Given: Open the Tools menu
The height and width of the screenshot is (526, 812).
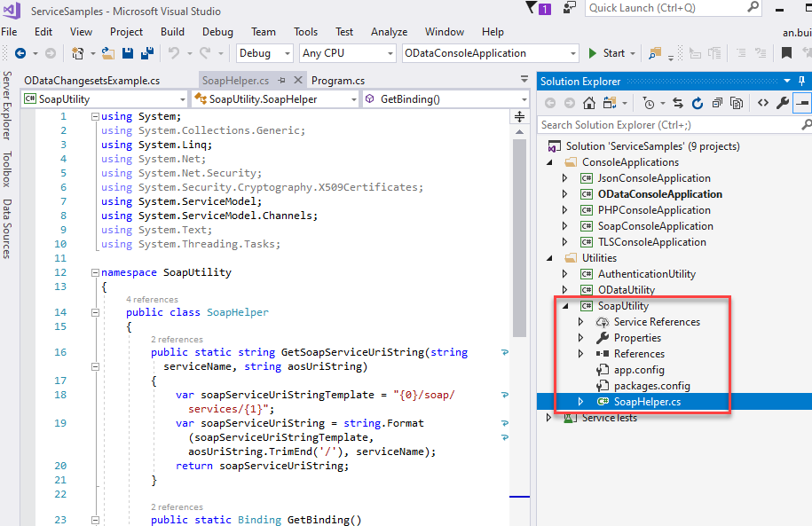Looking at the screenshot, I should pyautogui.click(x=305, y=32).
